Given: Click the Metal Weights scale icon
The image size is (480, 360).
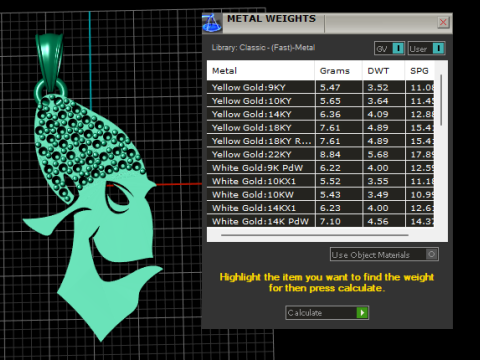Looking at the screenshot, I should pyautogui.click(x=212, y=23).
